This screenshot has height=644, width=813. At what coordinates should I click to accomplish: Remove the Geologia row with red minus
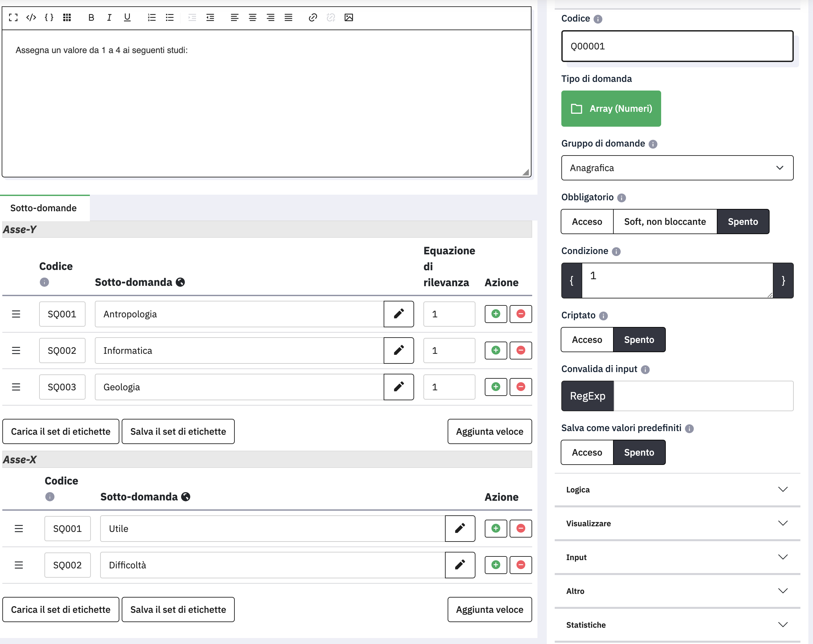coord(521,387)
